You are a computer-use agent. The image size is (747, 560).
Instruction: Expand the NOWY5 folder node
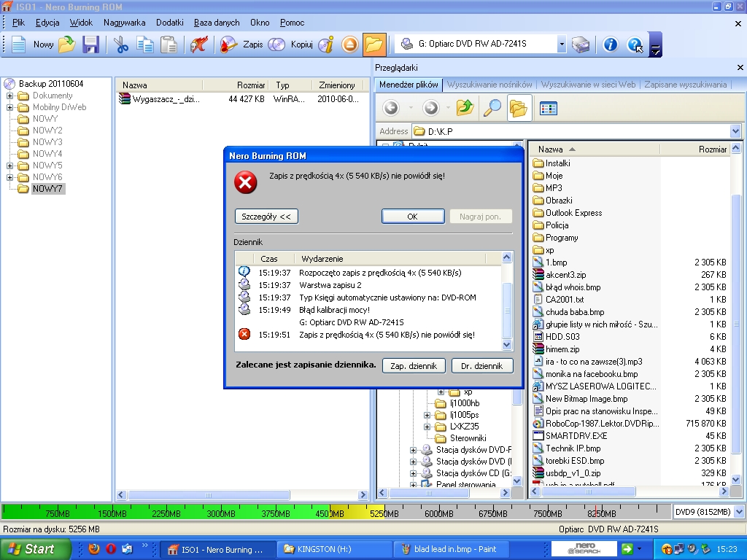click(9, 166)
